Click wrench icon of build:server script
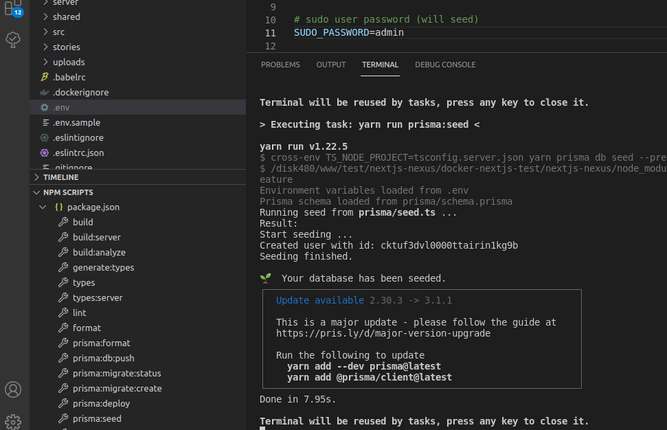The width and height of the screenshot is (667, 430). point(63,237)
